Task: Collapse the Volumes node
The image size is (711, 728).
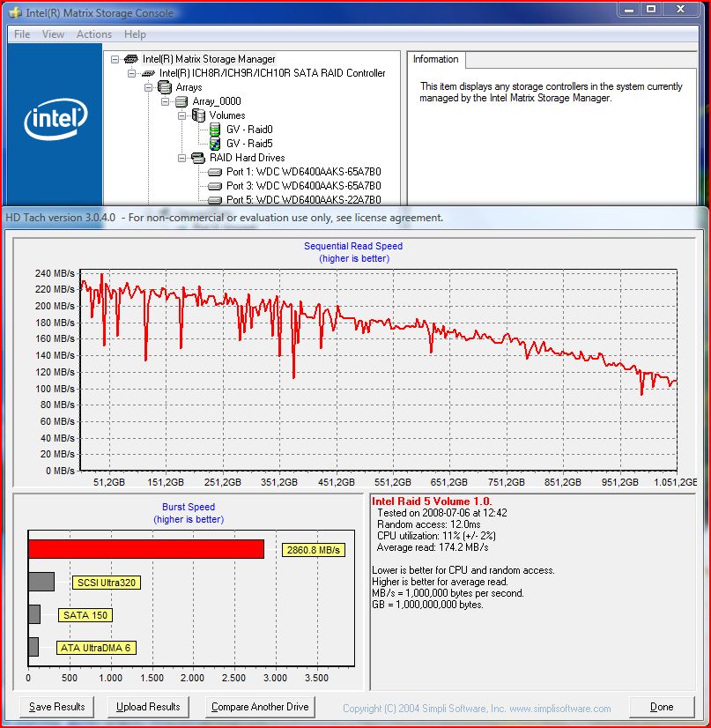Action: [x=181, y=115]
